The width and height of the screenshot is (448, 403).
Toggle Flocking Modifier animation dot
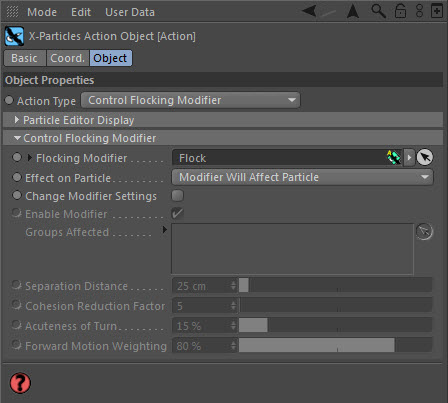click(17, 157)
